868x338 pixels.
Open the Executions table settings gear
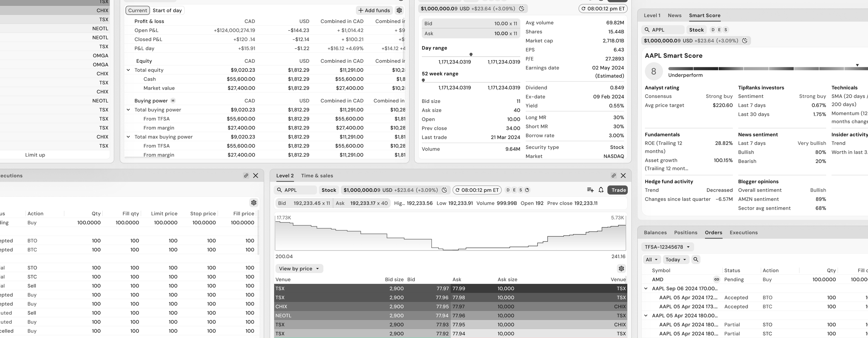[254, 203]
